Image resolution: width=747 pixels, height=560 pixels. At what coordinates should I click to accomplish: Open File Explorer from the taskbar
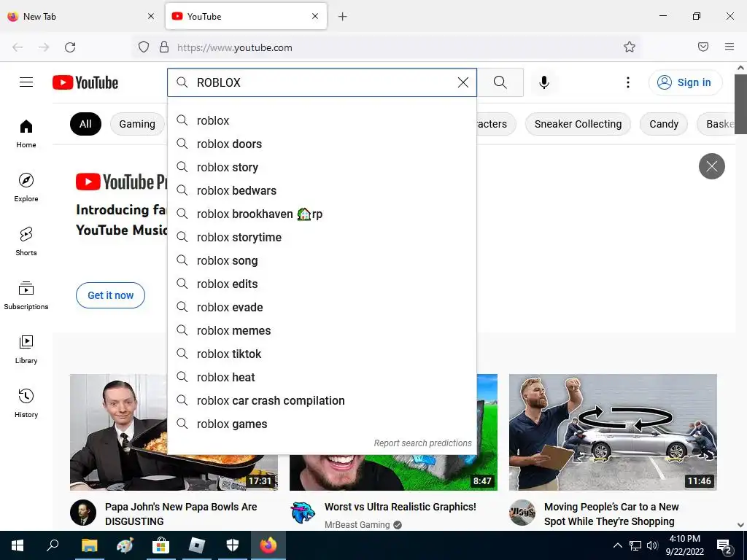89,545
